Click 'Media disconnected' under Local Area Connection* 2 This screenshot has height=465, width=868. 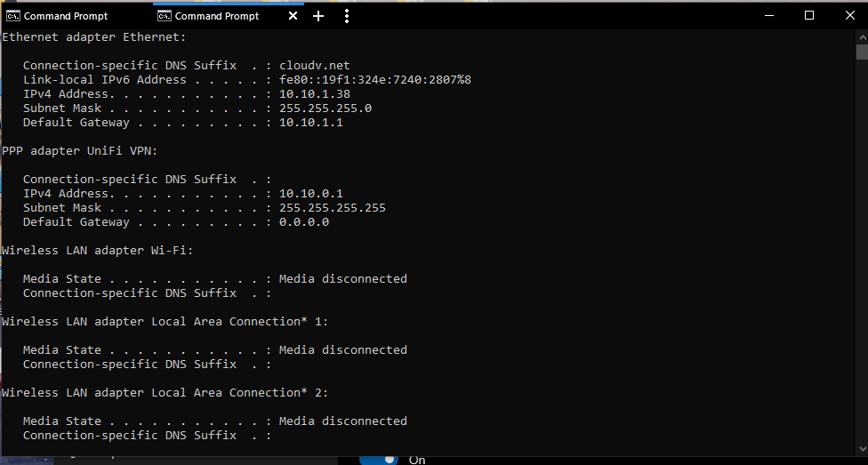(x=342, y=421)
